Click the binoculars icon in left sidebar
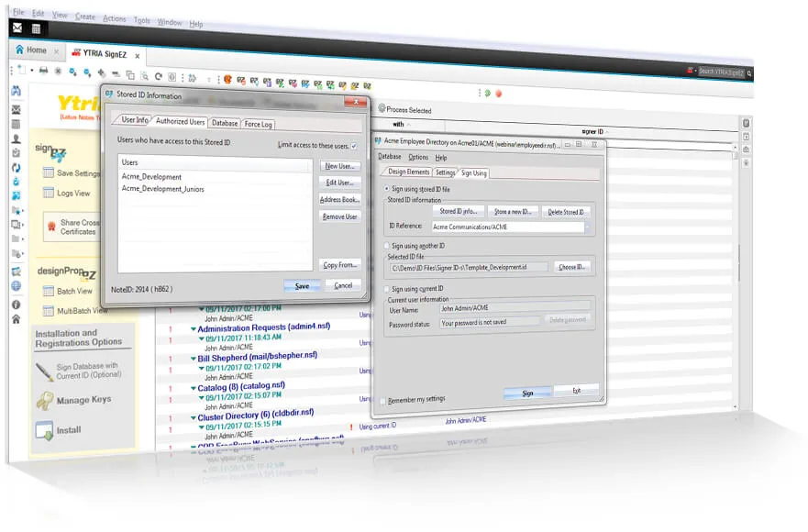 (x=16, y=91)
